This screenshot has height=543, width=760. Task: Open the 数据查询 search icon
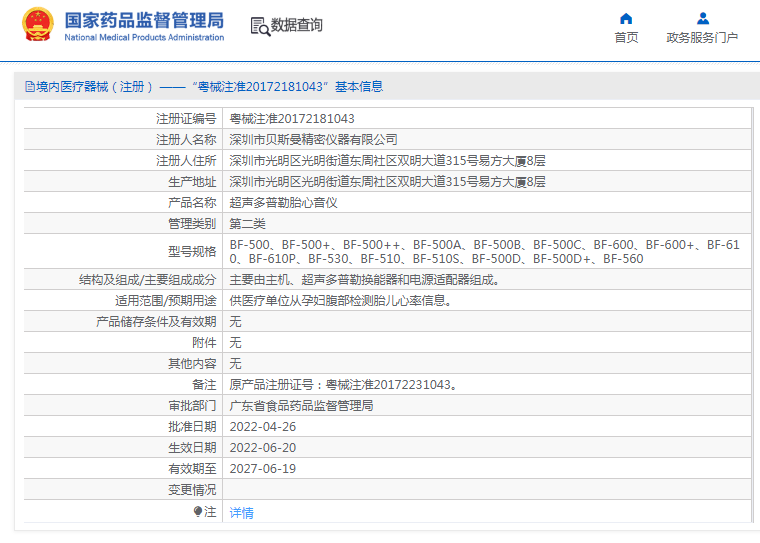click(260, 26)
